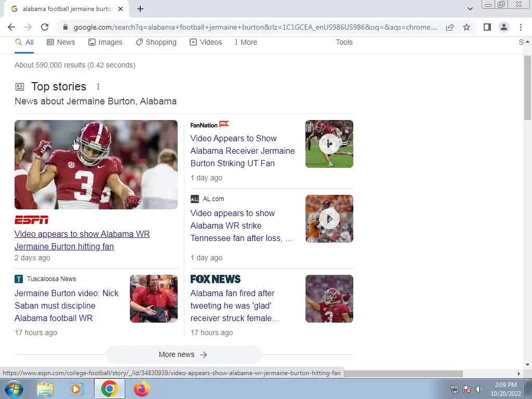Click the FanNation source logo
Image resolution: width=532 pixels, height=399 pixels.
coord(210,125)
